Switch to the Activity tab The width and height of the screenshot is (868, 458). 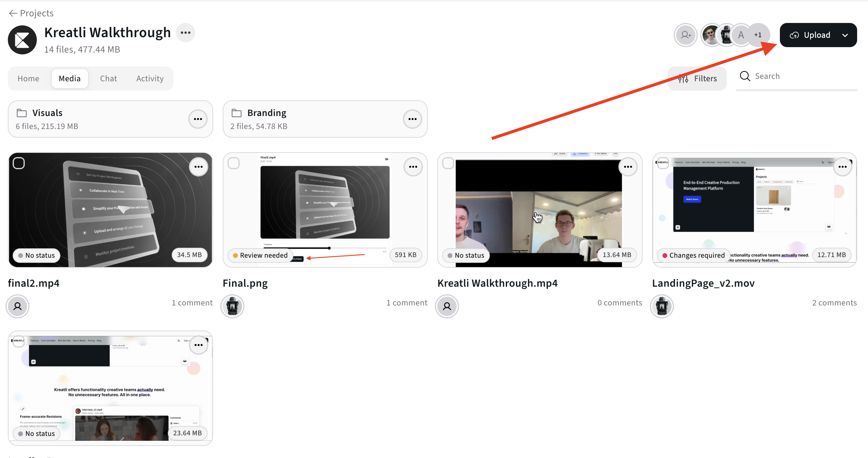pos(150,79)
